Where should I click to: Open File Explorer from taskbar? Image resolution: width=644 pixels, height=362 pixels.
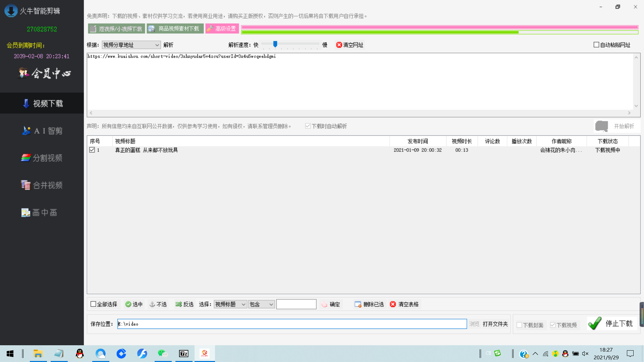point(38,354)
